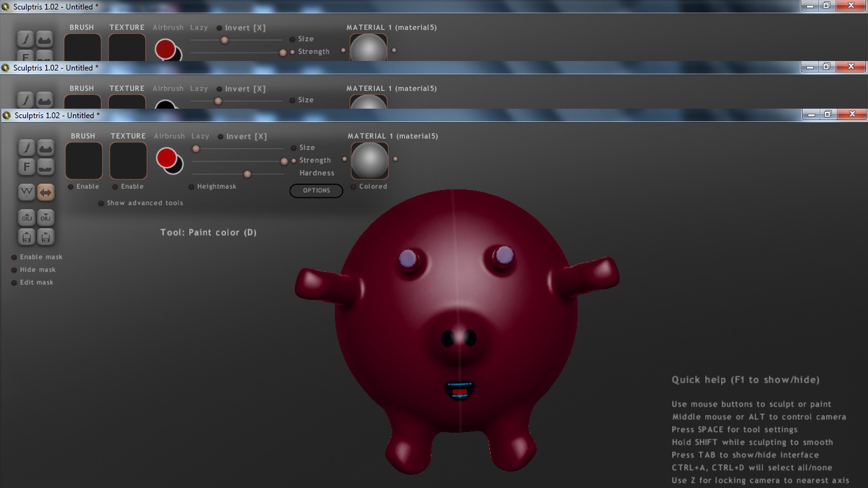Screen dimensions: 868x488
Task: Click 'Press SPACE for tool settings' help line
Action: click(735, 430)
